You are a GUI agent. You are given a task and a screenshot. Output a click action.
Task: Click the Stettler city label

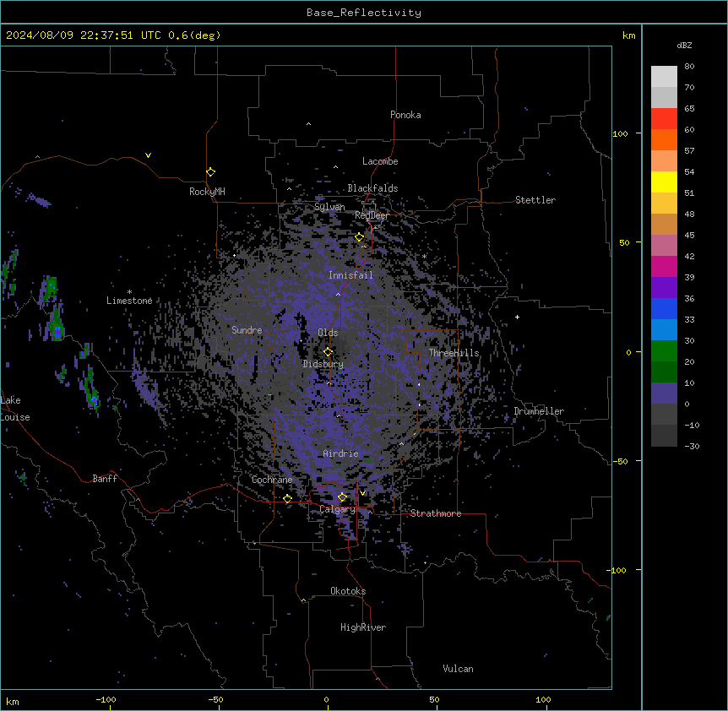coord(535,200)
